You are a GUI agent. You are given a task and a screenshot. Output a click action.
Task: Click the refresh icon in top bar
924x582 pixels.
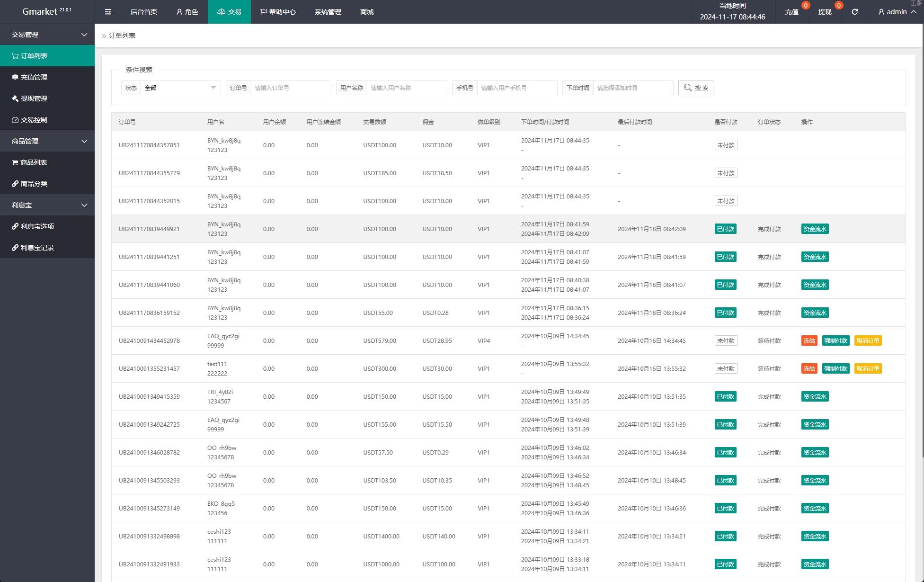click(x=854, y=12)
